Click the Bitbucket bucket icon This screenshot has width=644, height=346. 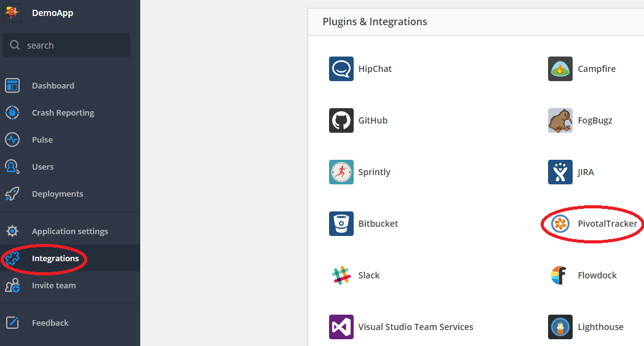coord(341,224)
